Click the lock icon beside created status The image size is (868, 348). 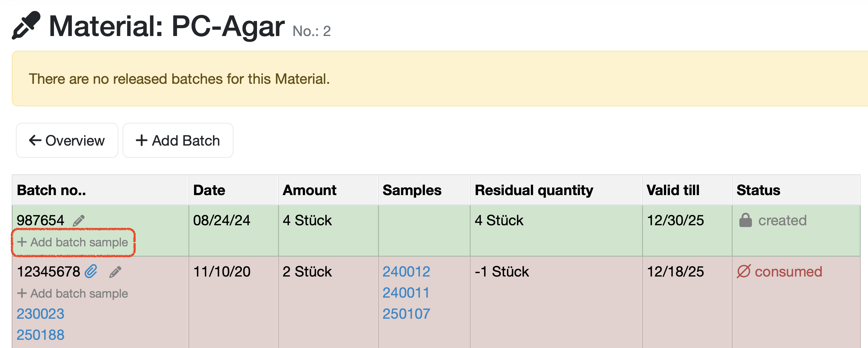[x=745, y=220]
